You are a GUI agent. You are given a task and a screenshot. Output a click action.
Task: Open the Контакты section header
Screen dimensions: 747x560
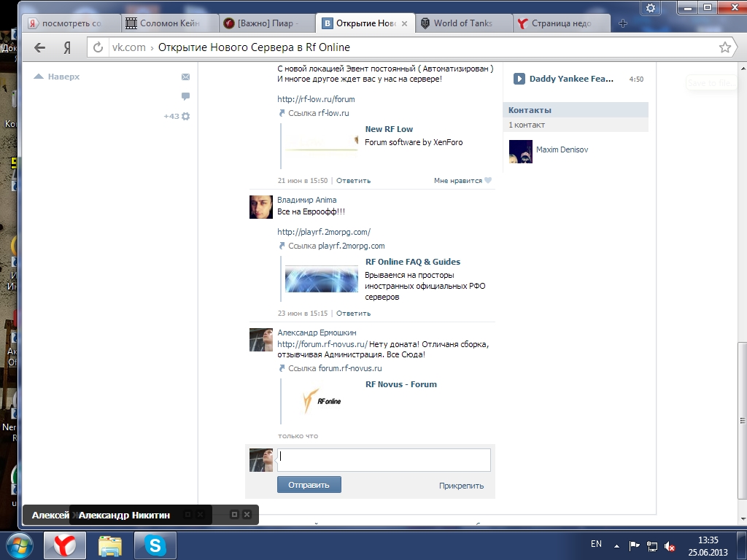(576, 110)
